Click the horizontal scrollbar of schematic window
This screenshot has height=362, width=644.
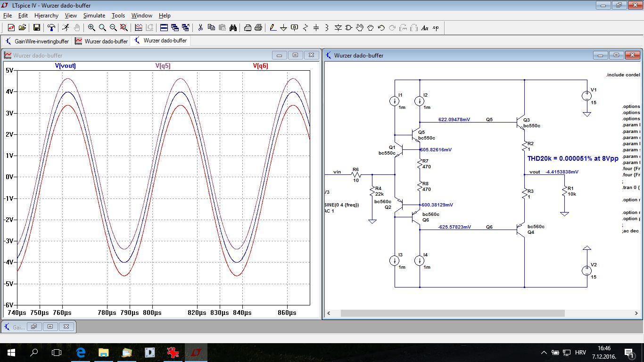[453, 313]
